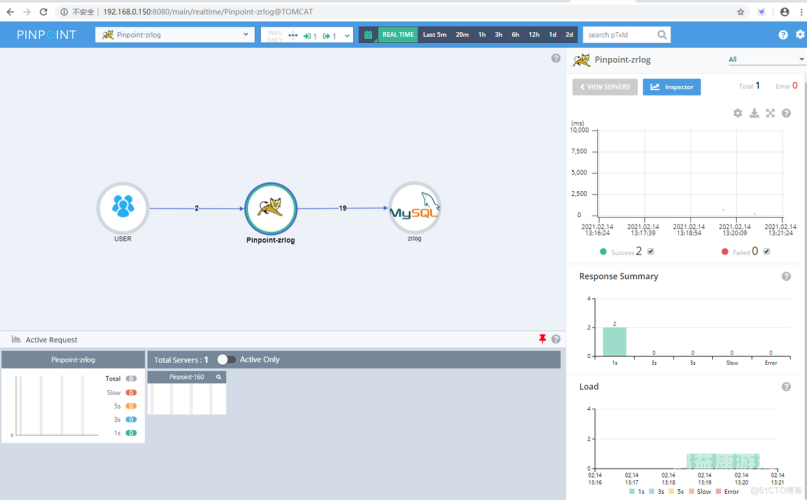
Task: Open the settings gear in top bar
Action: (800, 35)
